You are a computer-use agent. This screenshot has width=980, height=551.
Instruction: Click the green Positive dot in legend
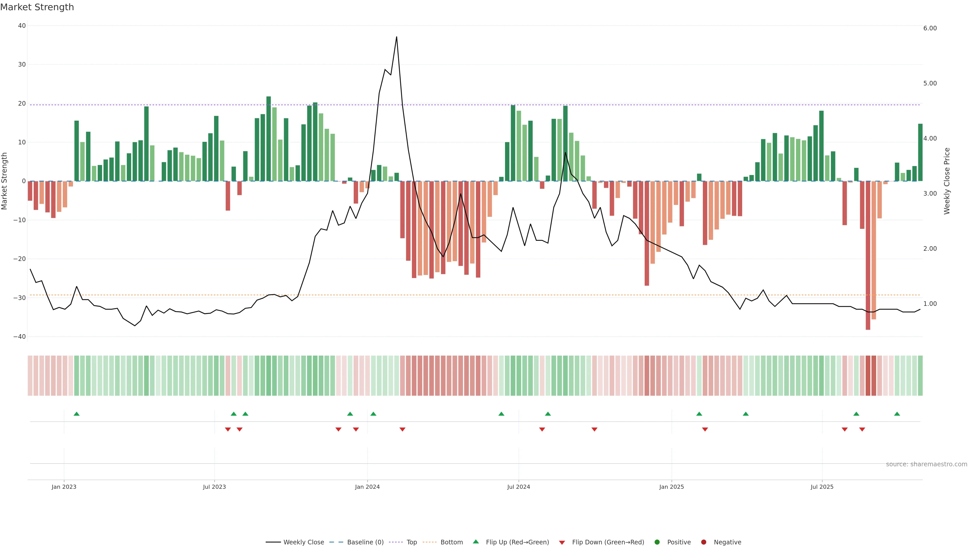657,542
